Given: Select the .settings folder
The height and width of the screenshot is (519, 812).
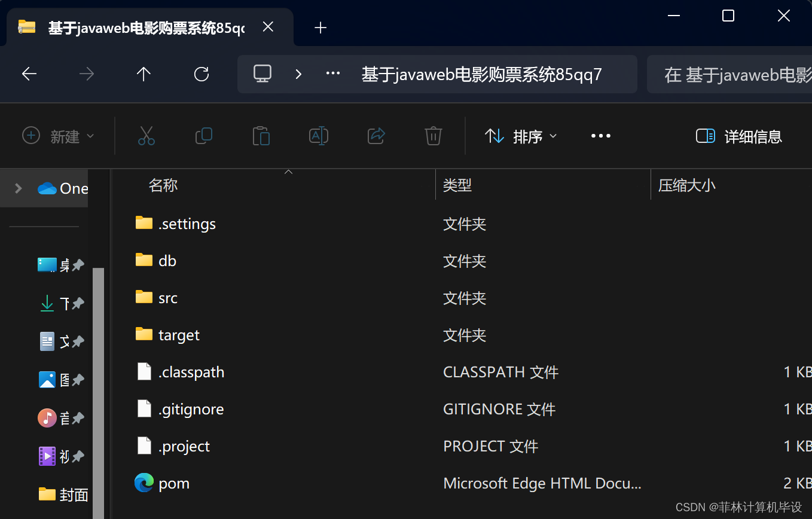Looking at the screenshot, I should [187, 224].
